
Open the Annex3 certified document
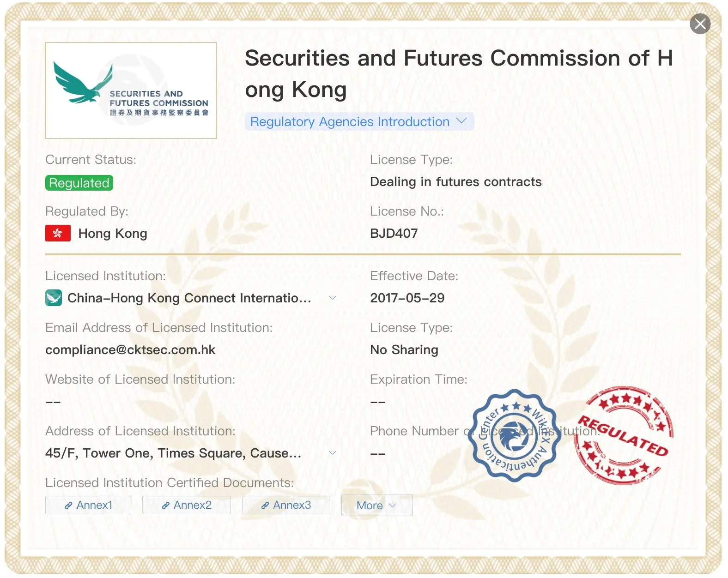[286, 505]
